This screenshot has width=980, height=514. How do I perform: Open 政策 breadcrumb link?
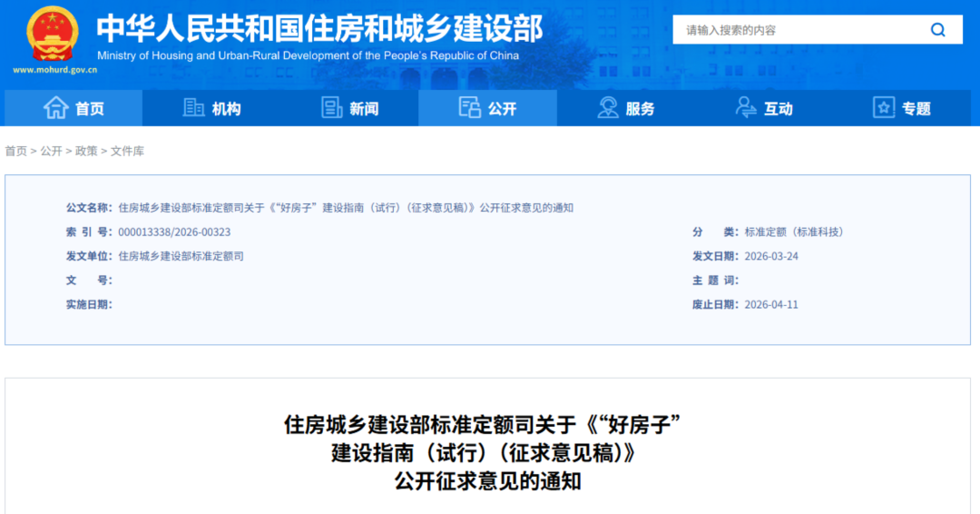coord(86,152)
